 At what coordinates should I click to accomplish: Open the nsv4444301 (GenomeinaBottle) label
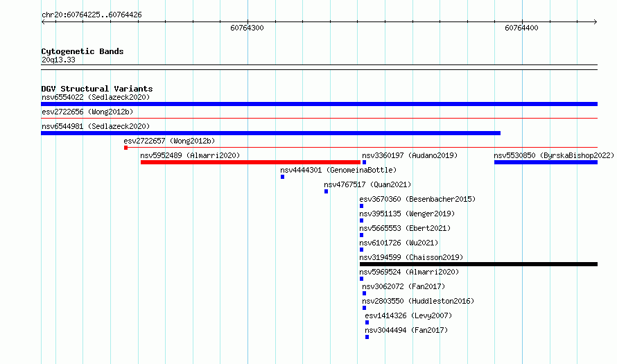[x=338, y=170]
